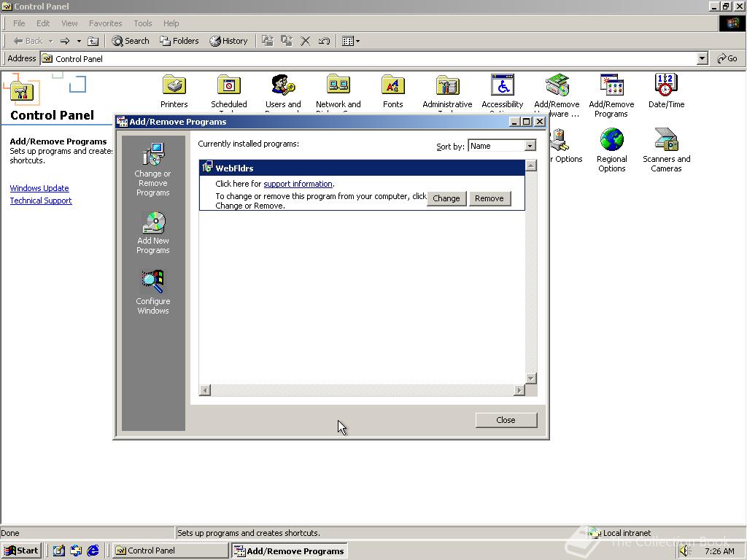Viewport: 747px width, 560px height.
Task: Select Add/Remove Windows Components option
Action: pos(152,291)
